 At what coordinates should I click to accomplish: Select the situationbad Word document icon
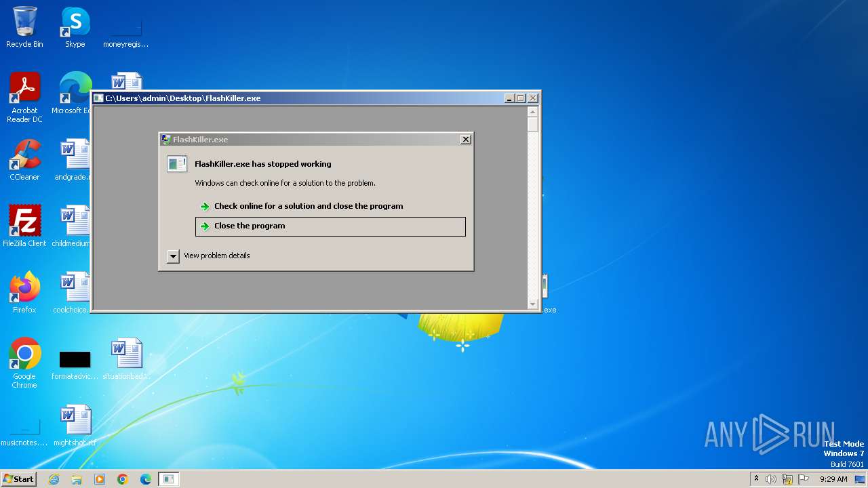[x=126, y=359]
